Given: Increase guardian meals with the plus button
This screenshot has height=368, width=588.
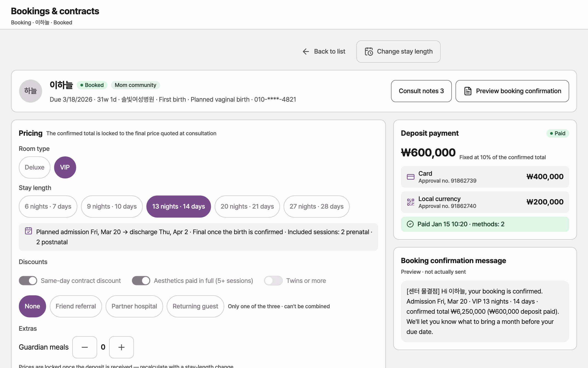Looking at the screenshot, I should tap(122, 347).
